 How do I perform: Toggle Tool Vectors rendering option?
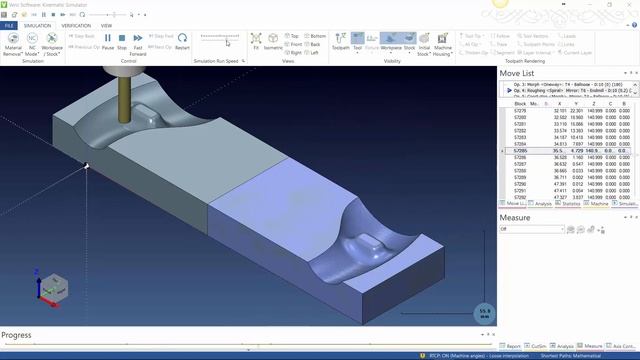tap(533, 36)
